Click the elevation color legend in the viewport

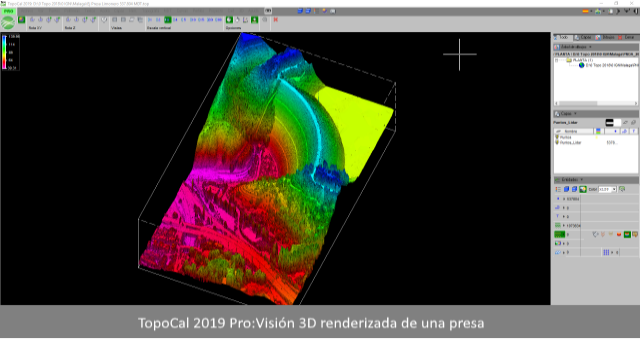pos(10,52)
